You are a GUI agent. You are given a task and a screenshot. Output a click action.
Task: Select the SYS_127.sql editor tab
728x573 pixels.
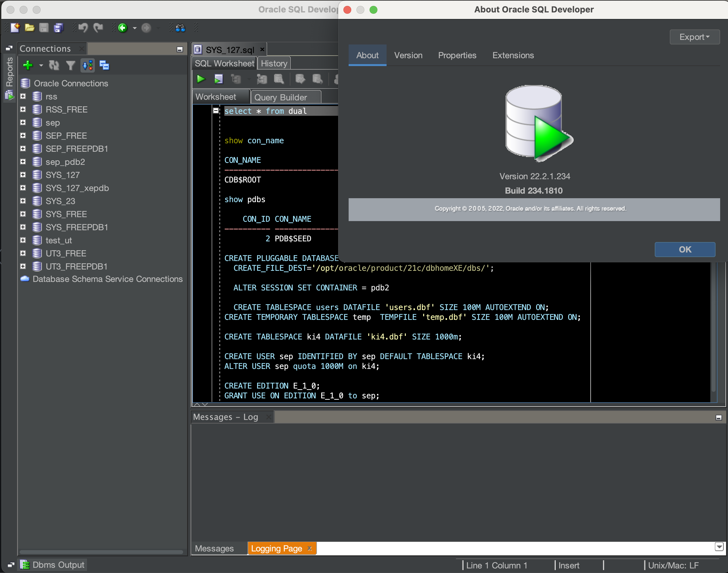click(230, 50)
